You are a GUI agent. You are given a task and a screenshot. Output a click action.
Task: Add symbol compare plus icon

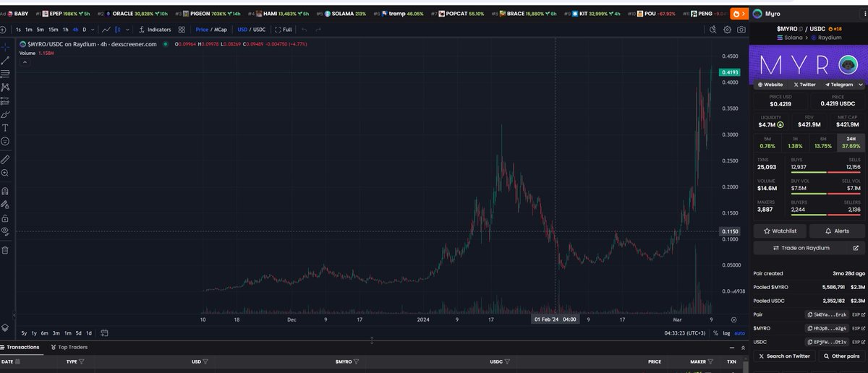[3, 30]
